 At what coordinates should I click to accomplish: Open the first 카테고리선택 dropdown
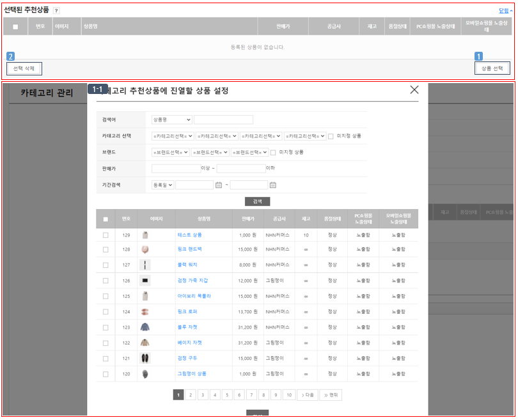(173, 136)
